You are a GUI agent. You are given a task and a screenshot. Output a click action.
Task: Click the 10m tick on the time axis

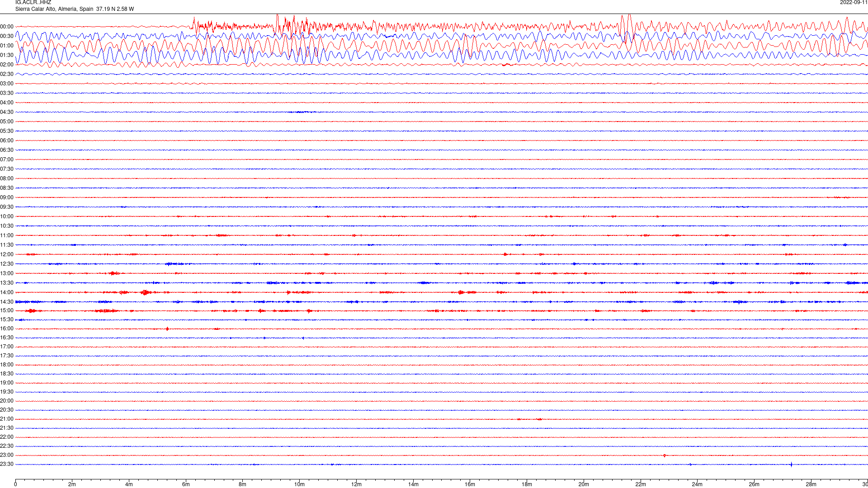pos(299,484)
